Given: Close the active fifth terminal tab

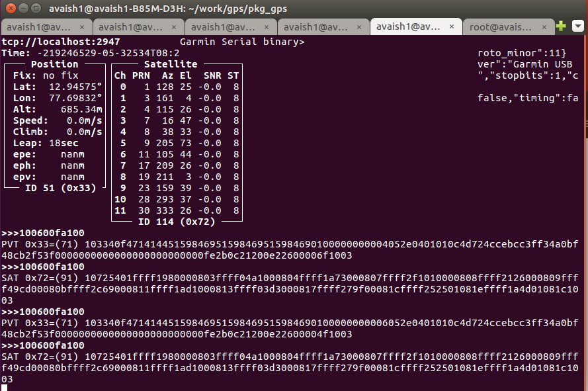Looking at the screenshot, I should (452, 26).
